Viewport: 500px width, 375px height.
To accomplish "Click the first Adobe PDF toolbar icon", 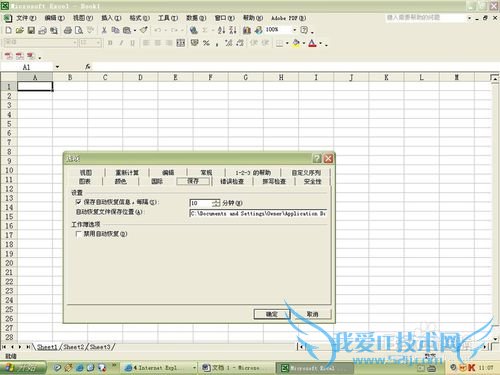I will click(8, 56).
